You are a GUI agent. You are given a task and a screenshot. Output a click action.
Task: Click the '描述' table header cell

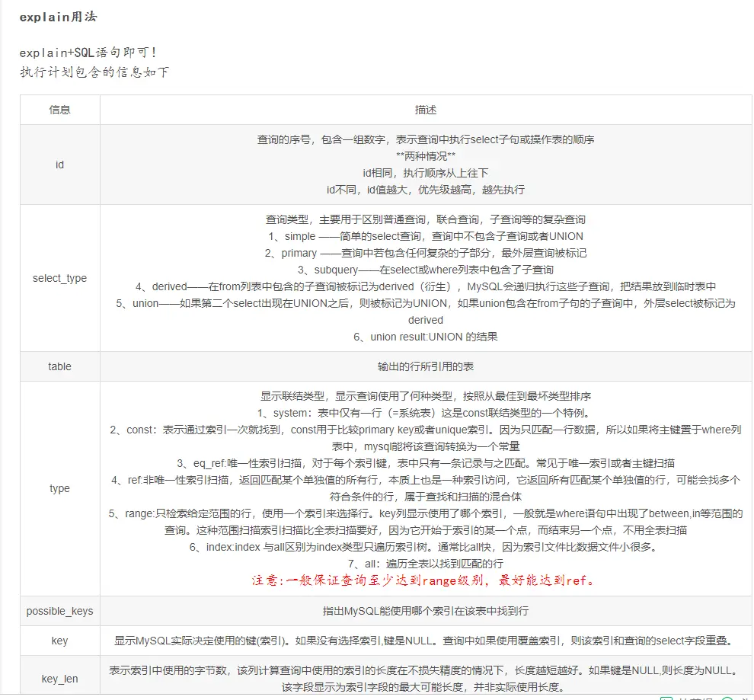click(426, 110)
